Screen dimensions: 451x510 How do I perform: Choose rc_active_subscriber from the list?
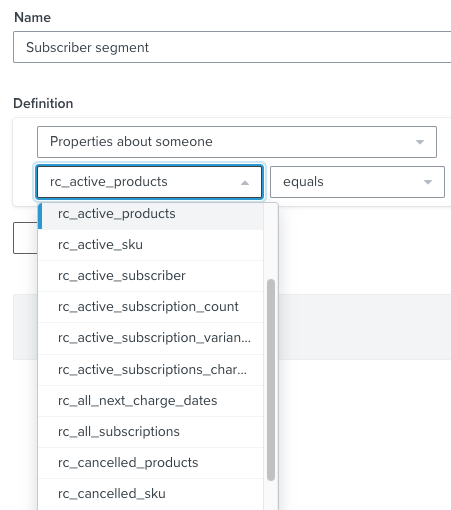(151, 276)
